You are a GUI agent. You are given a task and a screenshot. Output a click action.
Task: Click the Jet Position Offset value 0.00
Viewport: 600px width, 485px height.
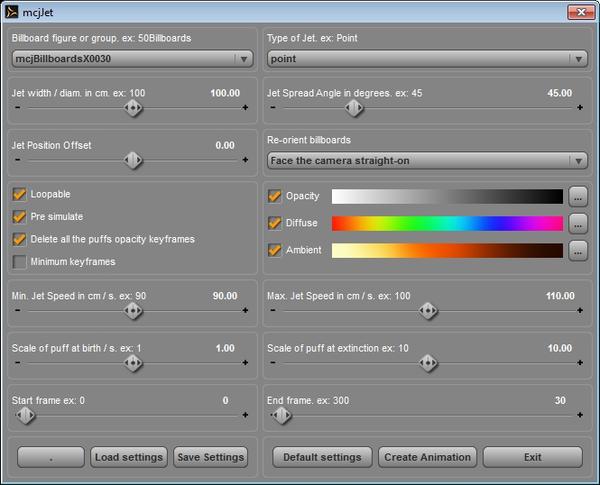tap(225, 145)
